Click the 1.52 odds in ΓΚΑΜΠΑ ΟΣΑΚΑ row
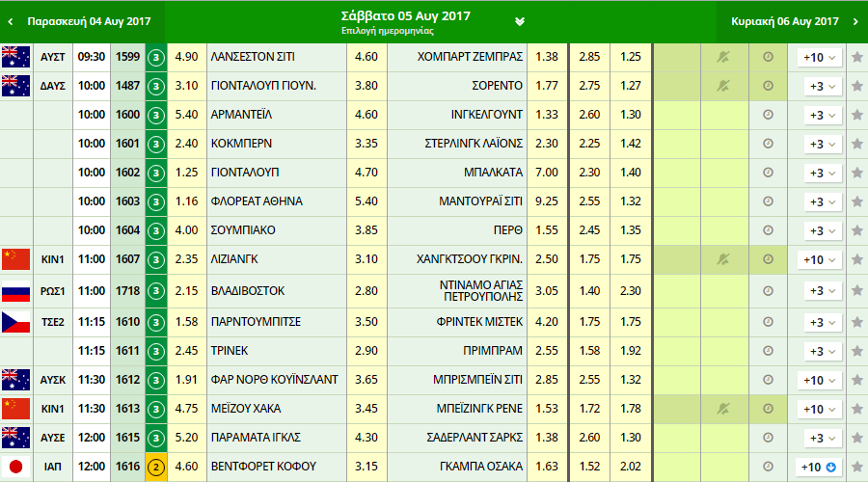The width and height of the screenshot is (868, 482). point(588,467)
